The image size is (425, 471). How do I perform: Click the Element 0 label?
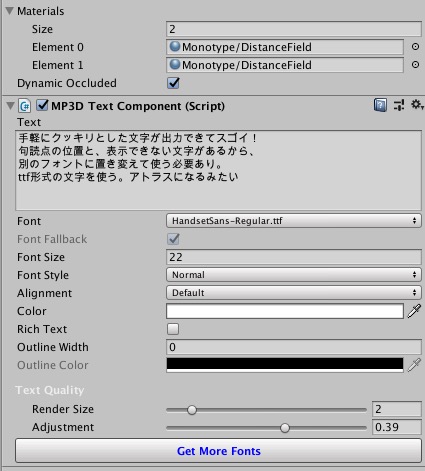[58, 47]
